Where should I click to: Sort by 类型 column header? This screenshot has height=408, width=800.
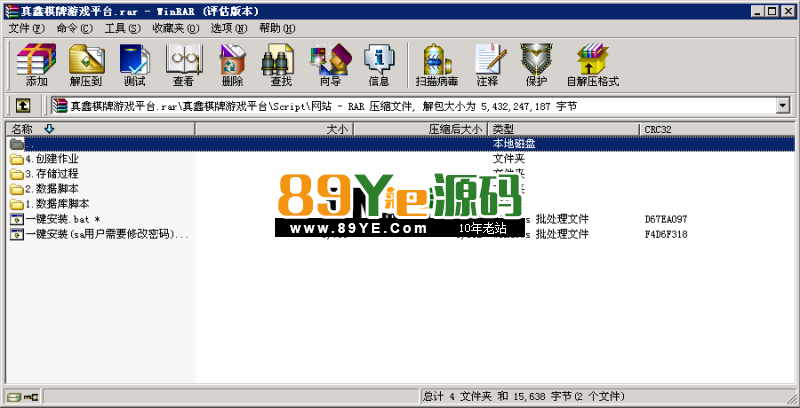pyautogui.click(x=564, y=130)
